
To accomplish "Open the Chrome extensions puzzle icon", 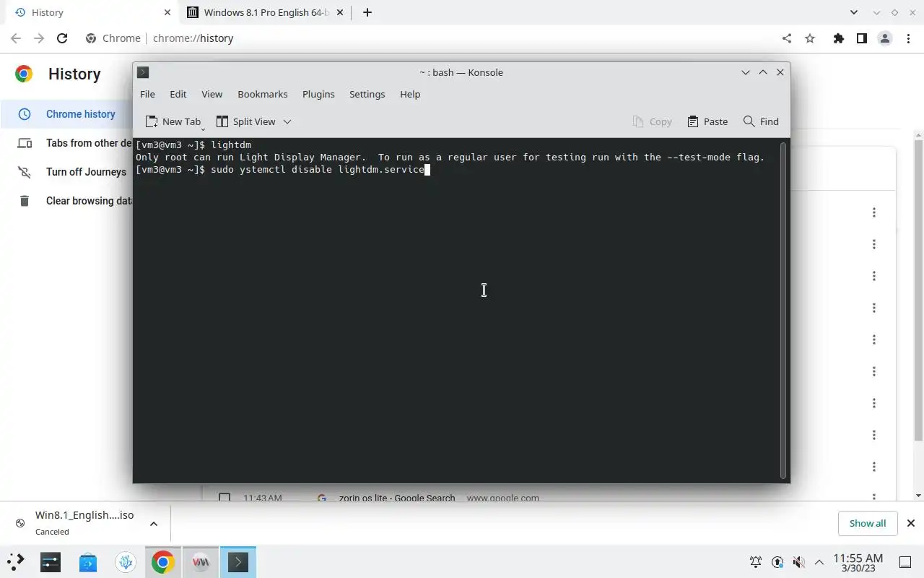I will click(x=838, y=38).
